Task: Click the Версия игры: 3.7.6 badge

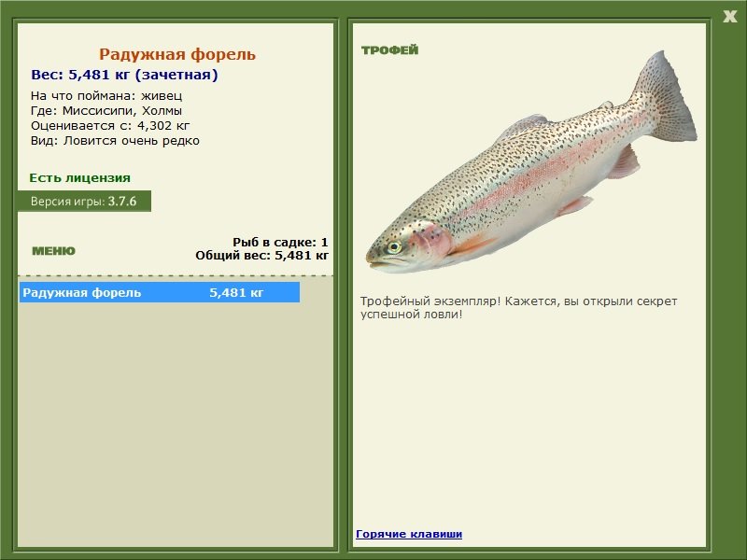Action: (x=84, y=201)
